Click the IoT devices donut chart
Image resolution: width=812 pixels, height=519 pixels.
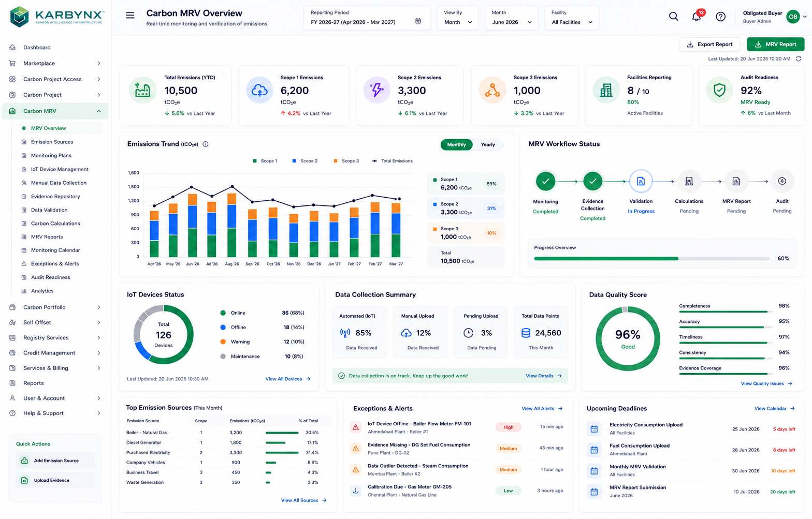coord(164,334)
